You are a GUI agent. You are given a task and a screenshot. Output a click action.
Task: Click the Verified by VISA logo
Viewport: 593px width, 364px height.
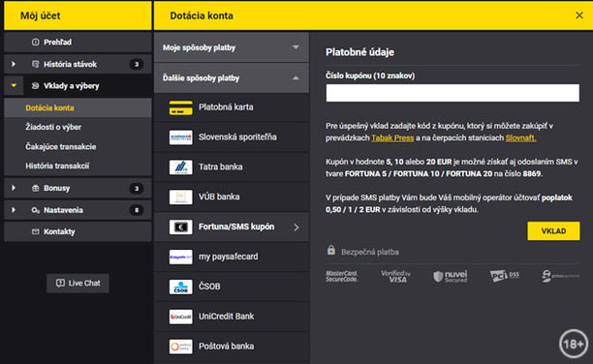395,276
